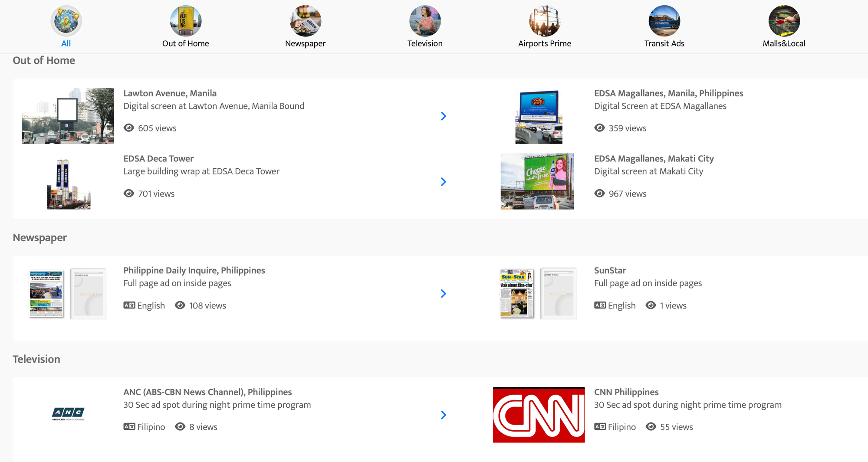Switch to the Transit Ads tab label
Screen dimensions: 868x462
tap(664, 43)
